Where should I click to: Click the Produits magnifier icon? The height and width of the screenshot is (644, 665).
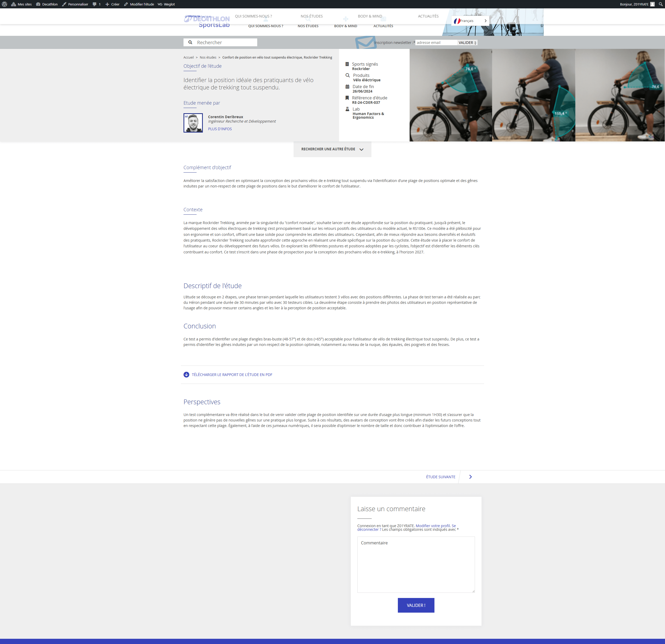(347, 75)
